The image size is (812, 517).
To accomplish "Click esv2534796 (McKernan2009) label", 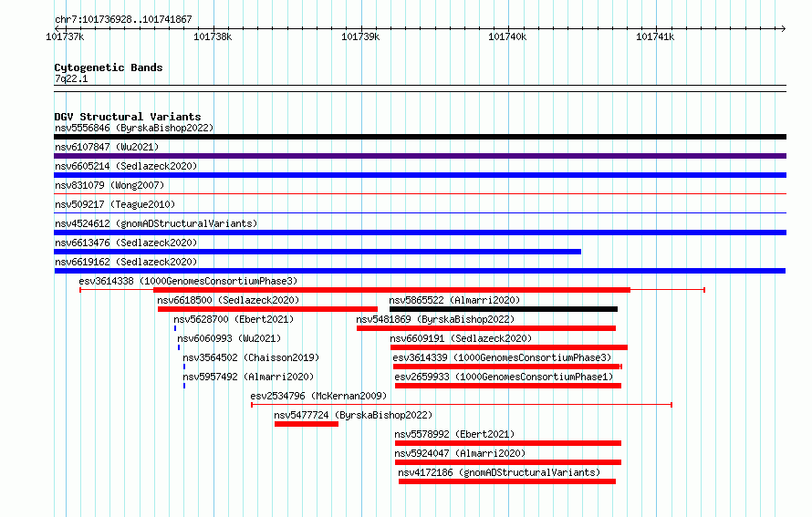I will [x=318, y=396].
